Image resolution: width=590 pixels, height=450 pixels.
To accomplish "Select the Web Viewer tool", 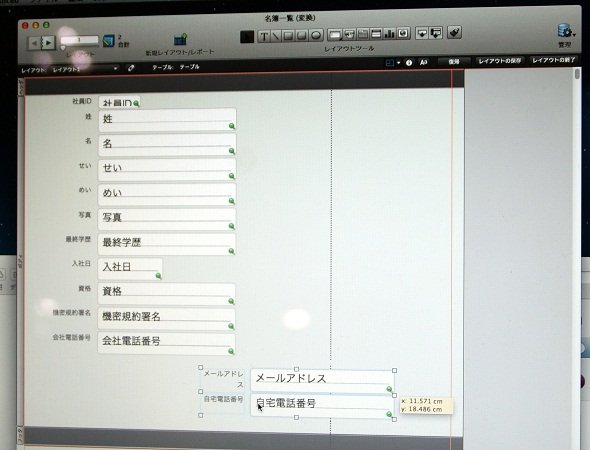I will [403, 33].
